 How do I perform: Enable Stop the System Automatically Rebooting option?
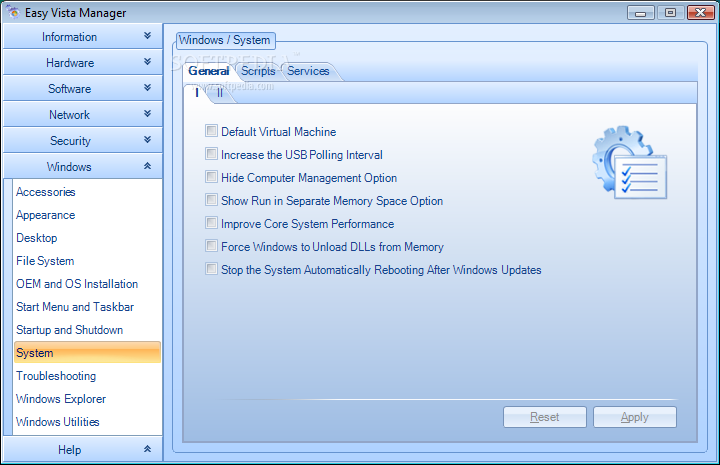click(x=211, y=269)
